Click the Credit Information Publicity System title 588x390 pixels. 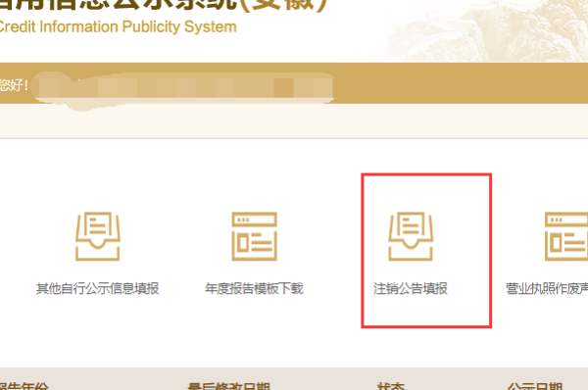(x=119, y=27)
